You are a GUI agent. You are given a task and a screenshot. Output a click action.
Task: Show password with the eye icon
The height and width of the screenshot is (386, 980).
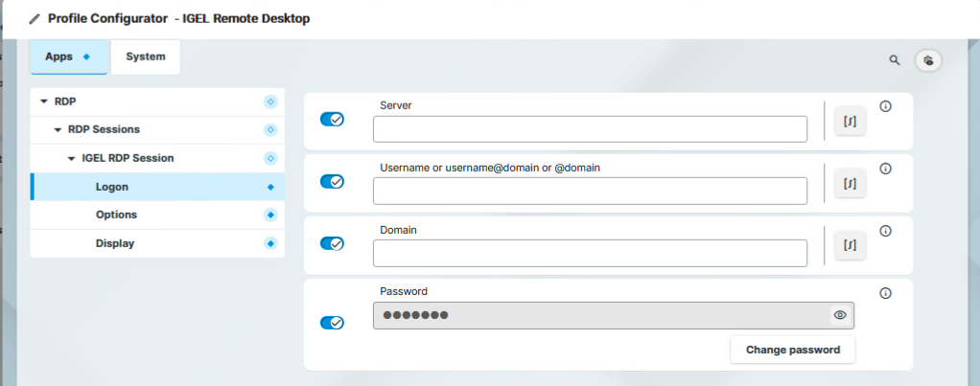click(x=840, y=315)
